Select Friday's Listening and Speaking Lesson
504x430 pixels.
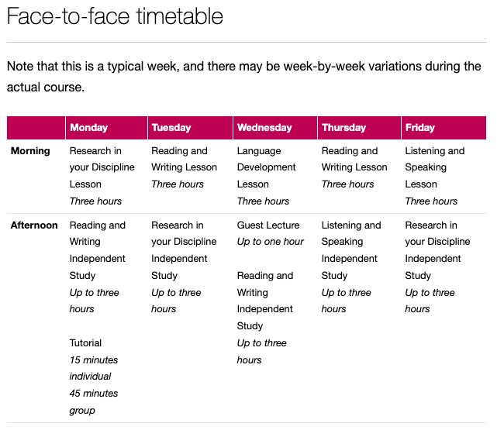tap(434, 167)
